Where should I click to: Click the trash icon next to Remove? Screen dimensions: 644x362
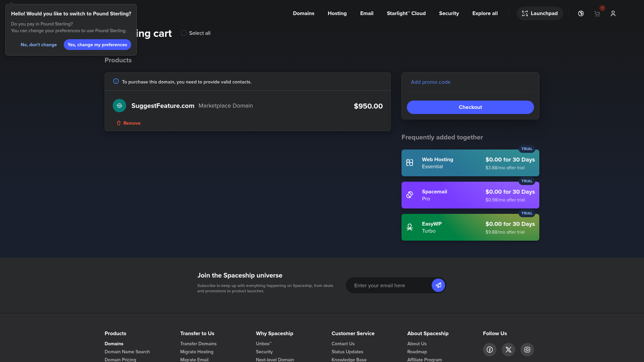119,123
